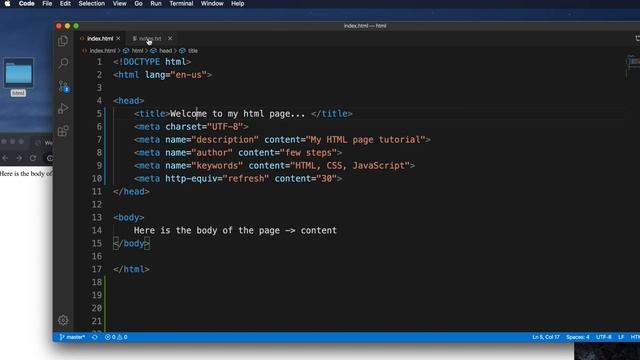The width and height of the screenshot is (640, 360).
Task: Click line number 17 in the gutter
Action: click(x=97, y=269)
